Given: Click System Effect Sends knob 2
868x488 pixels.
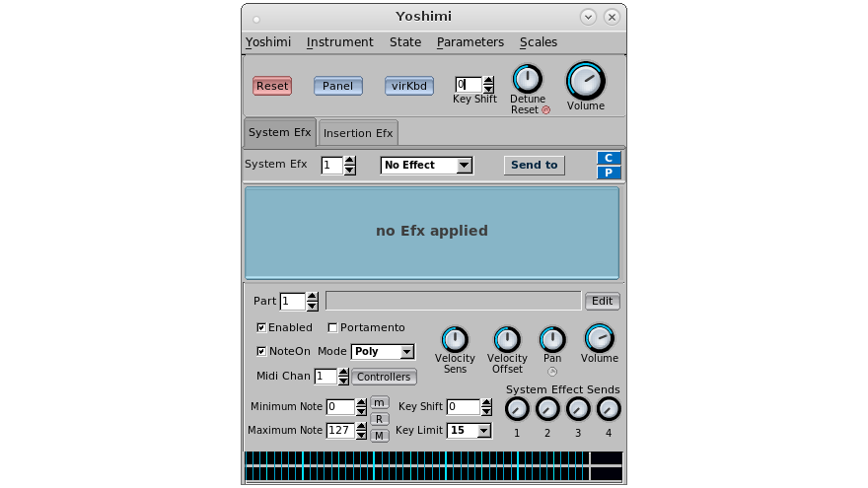Looking at the screenshot, I should click(x=547, y=410).
